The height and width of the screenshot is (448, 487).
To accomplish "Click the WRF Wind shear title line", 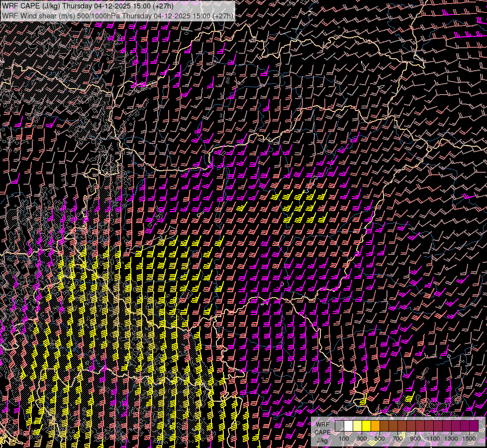I will [x=117, y=15].
